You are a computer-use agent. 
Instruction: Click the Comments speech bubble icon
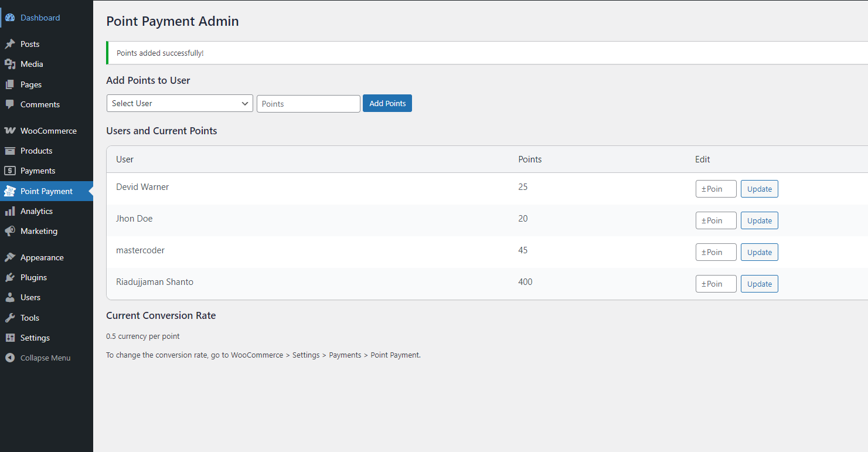coord(10,104)
